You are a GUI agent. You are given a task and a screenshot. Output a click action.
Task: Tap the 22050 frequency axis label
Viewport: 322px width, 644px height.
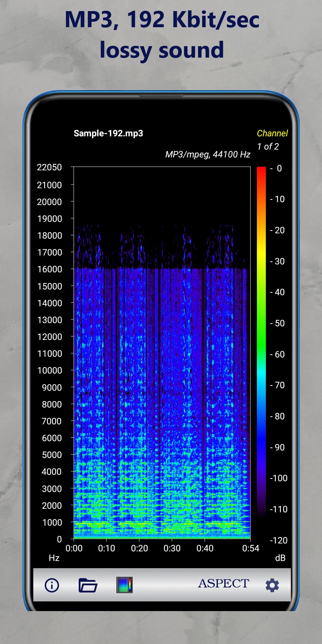tap(49, 167)
